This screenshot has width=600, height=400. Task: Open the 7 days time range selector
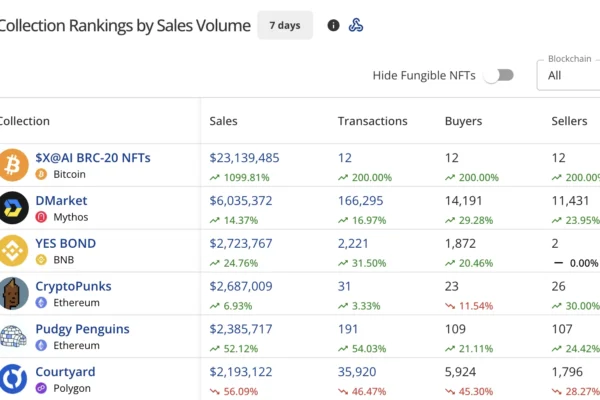coord(285,25)
